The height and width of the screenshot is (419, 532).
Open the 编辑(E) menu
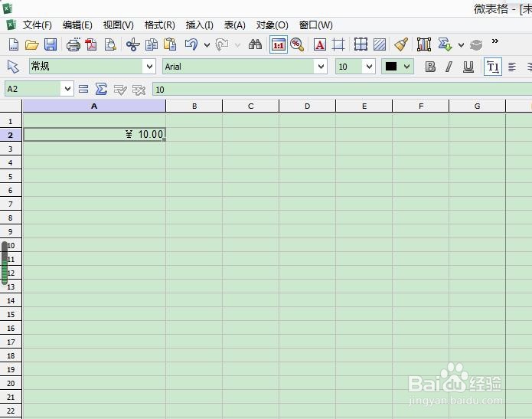pos(77,25)
